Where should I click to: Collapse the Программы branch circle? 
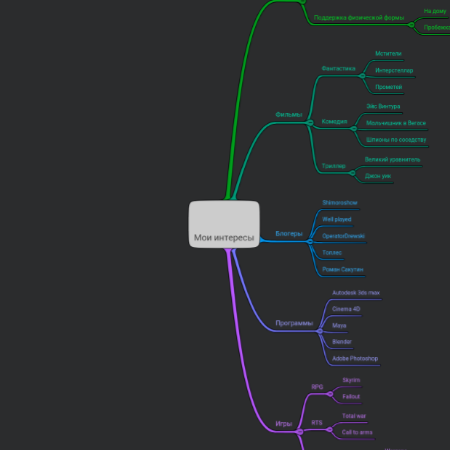320,331
